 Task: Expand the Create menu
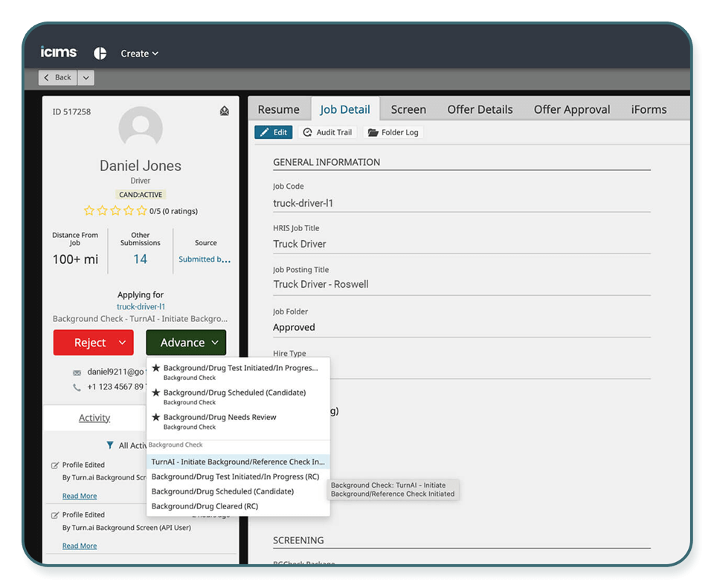(140, 54)
